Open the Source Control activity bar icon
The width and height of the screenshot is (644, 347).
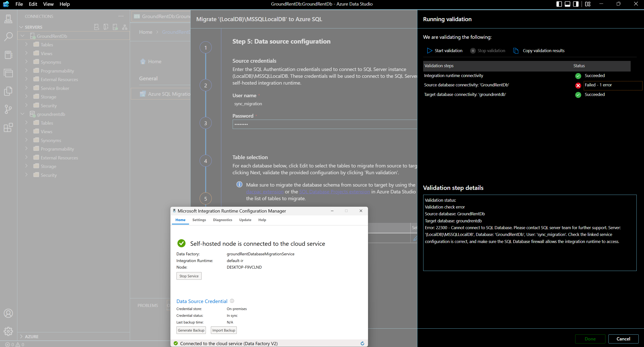(x=8, y=109)
